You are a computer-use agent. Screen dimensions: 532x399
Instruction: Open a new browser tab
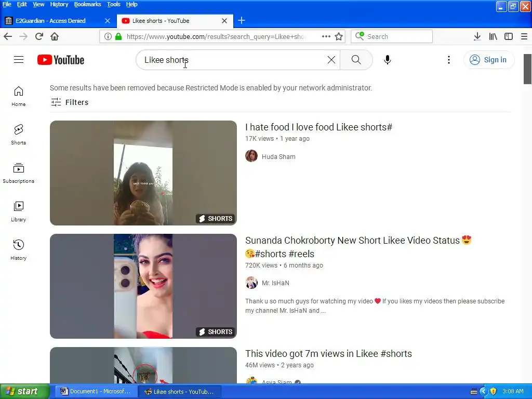pos(242,21)
